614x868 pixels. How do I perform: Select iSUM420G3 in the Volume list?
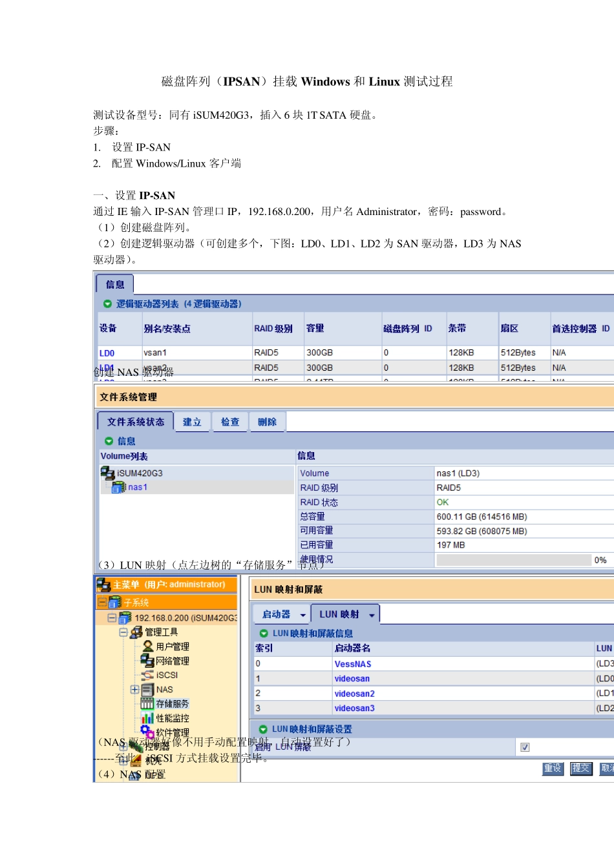[x=140, y=473]
